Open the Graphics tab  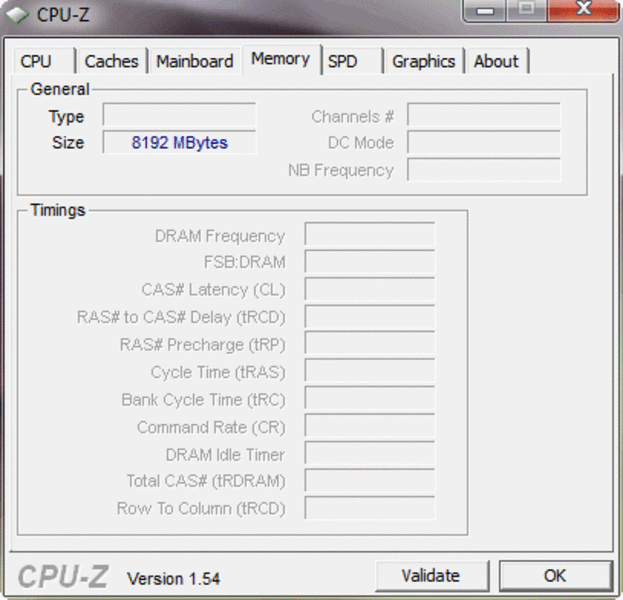(x=424, y=61)
